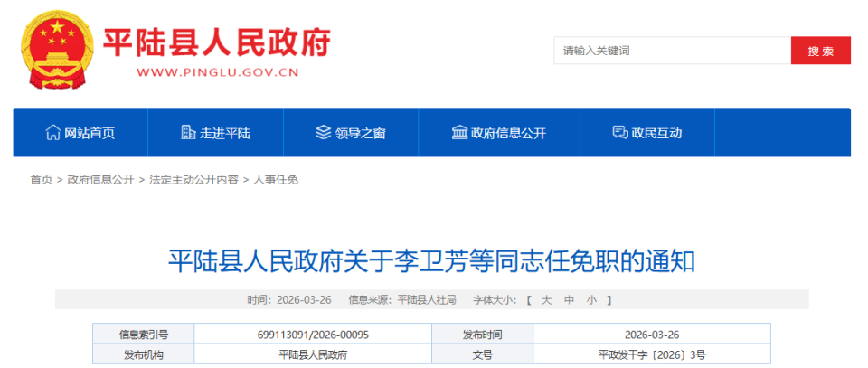Set font size to 小
This screenshot has width=868, height=368.
coord(591,300)
